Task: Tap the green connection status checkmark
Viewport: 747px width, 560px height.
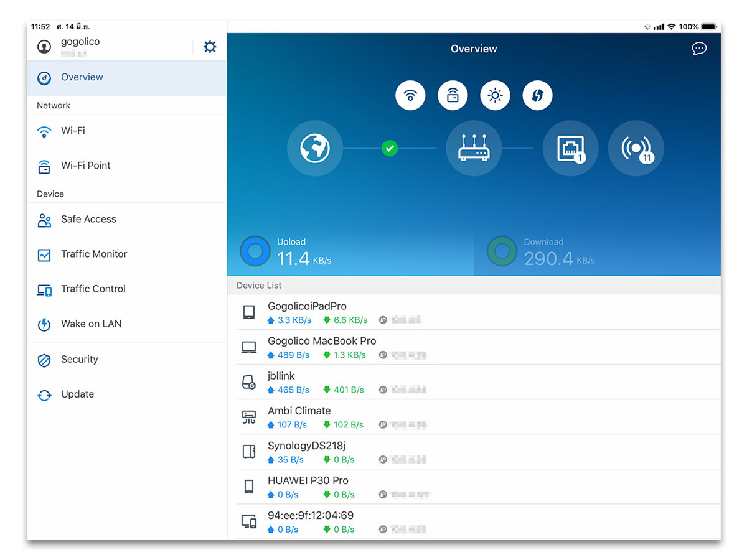Action: 390,148
